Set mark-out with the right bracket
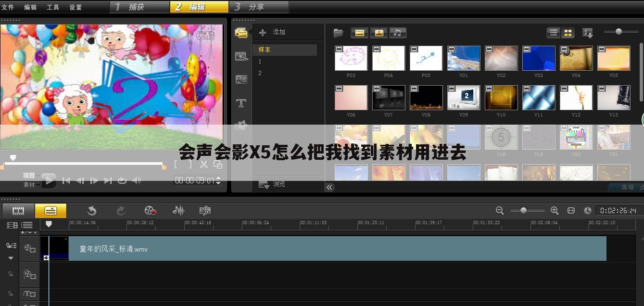Screen dimensions: 644x306 click(190, 165)
